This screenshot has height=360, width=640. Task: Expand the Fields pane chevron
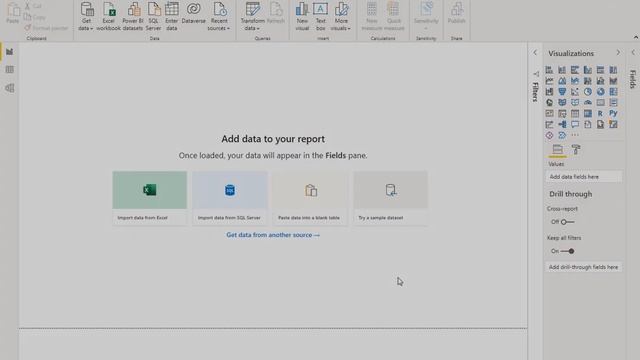point(633,53)
